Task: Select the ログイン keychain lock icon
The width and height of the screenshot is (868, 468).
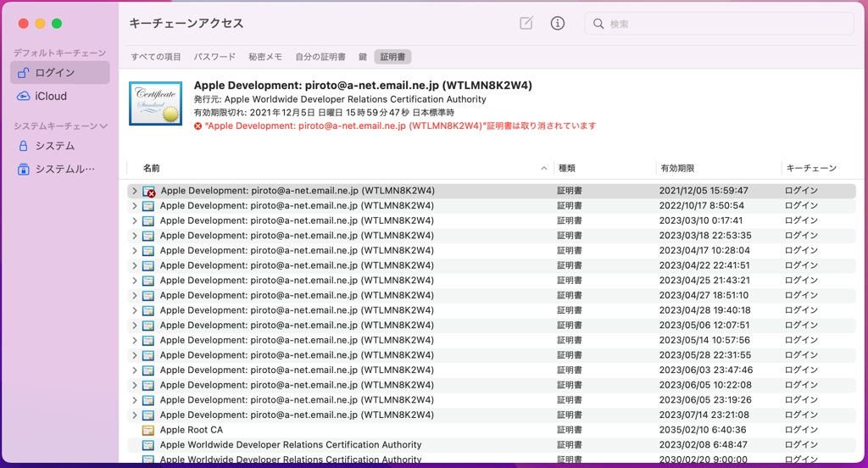Action: point(24,73)
